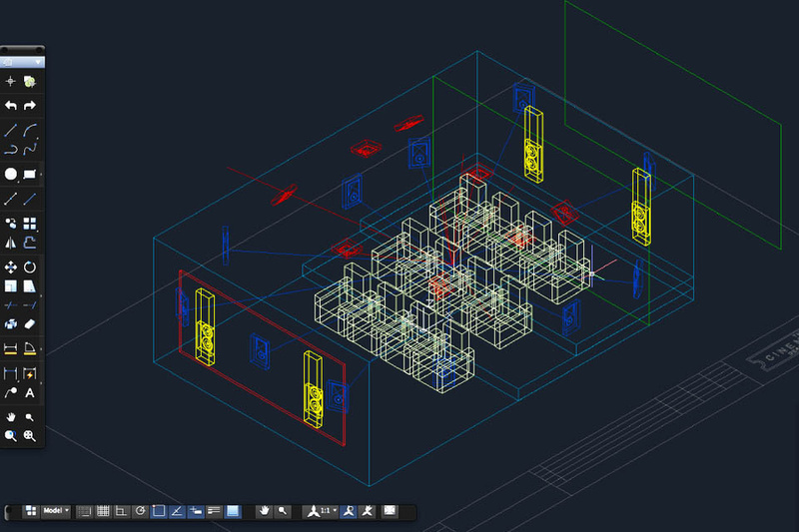The width and height of the screenshot is (799, 532).
Task: Select the Zoom Window tool in palette
Action: click(11, 436)
